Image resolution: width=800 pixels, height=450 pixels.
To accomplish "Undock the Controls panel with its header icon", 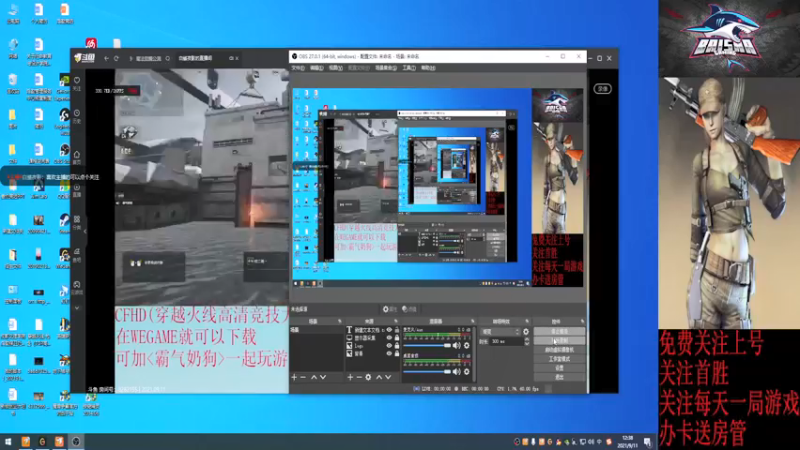I will [583, 320].
